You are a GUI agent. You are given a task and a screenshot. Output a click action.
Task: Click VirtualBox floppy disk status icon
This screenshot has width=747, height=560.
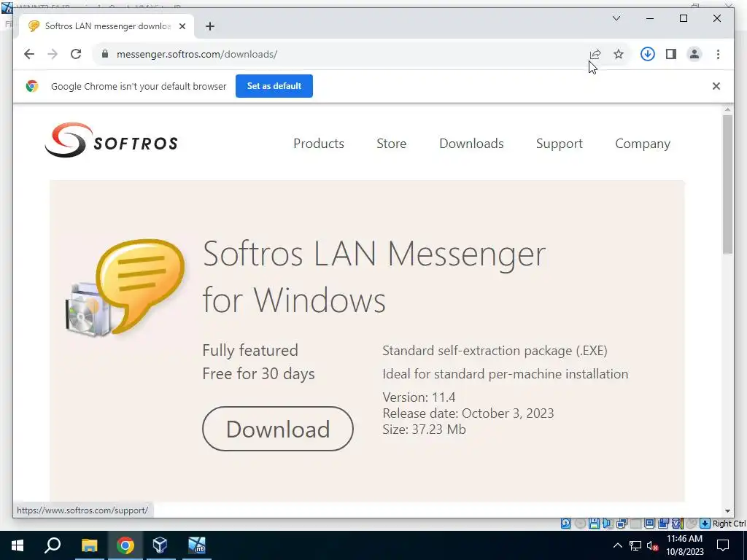point(594,524)
